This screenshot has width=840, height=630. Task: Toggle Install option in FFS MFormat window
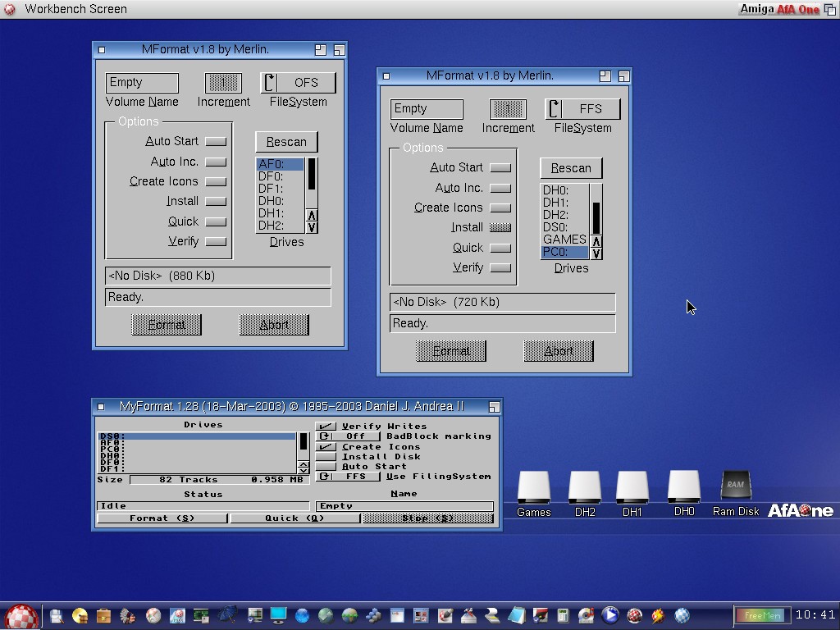click(x=500, y=227)
